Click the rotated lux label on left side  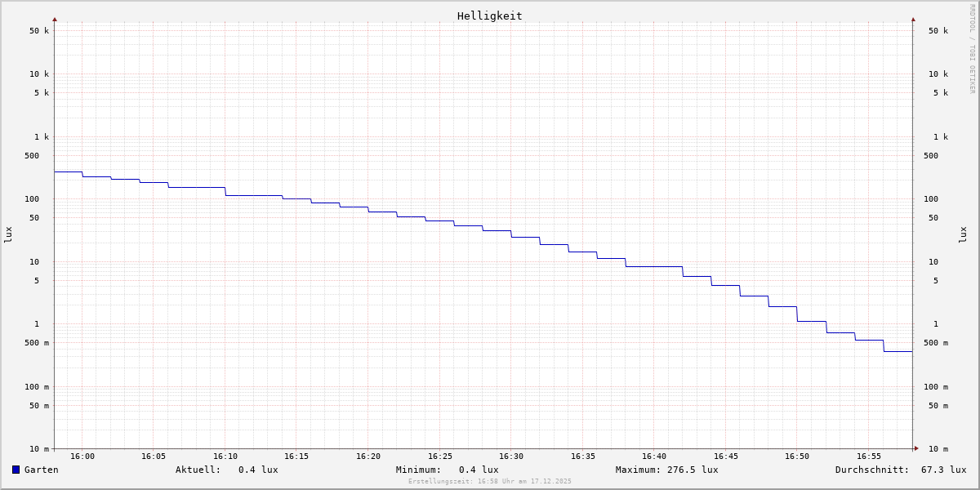pos(8,235)
